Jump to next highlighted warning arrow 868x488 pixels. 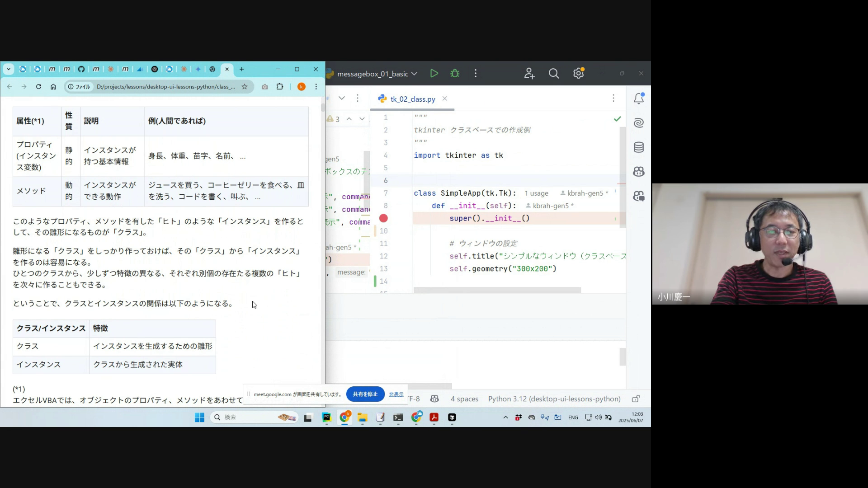[x=362, y=119]
